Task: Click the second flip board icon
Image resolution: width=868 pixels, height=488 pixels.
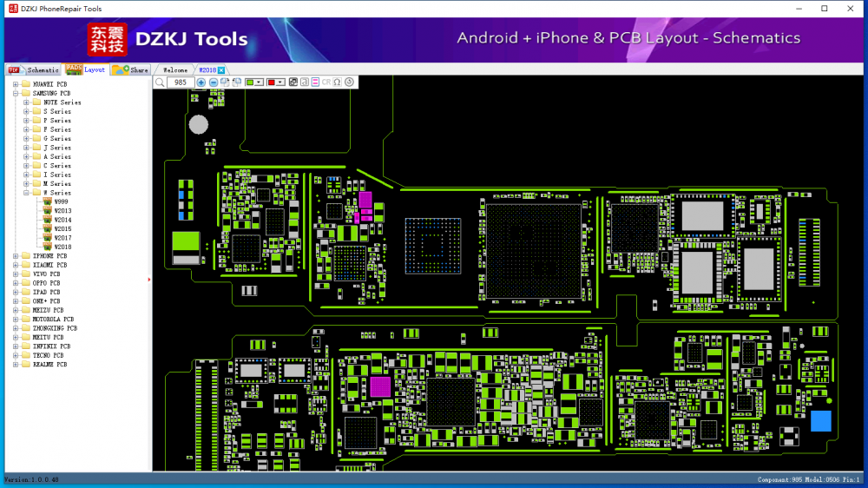Action: click(x=237, y=82)
